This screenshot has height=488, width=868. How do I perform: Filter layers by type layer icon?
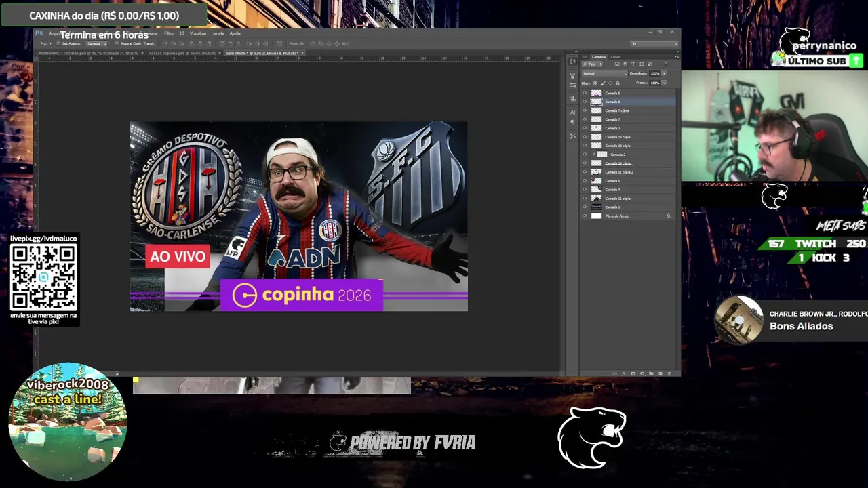click(x=633, y=64)
